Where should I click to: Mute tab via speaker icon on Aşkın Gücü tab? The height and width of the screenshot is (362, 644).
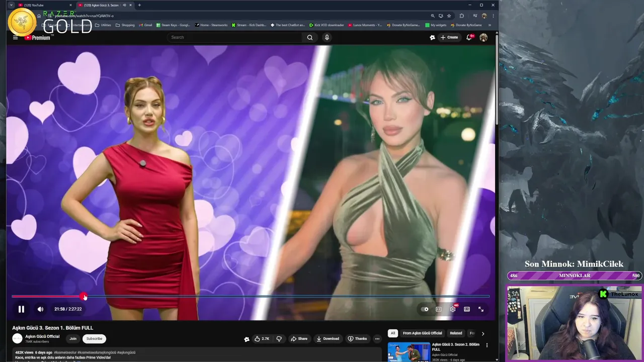pos(124,5)
